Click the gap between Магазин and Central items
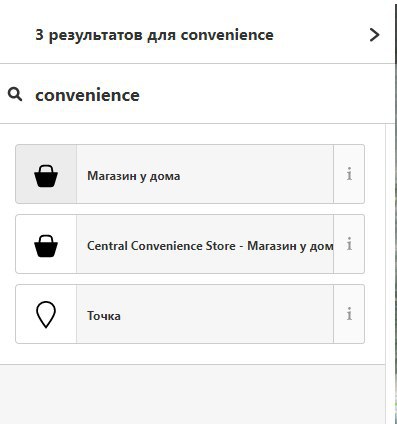397x424 pixels. [190, 209]
